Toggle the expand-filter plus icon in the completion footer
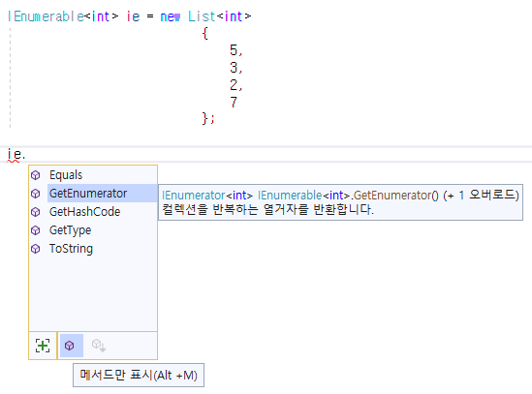 pyautogui.click(x=43, y=346)
